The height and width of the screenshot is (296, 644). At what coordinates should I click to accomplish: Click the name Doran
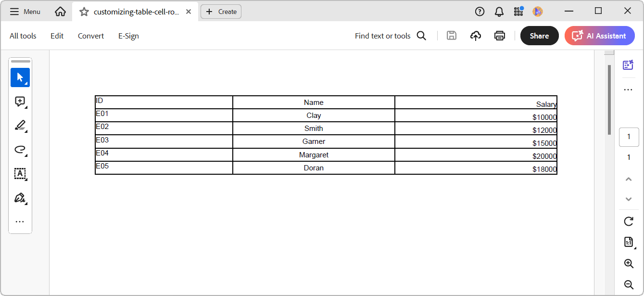tap(314, 168)
